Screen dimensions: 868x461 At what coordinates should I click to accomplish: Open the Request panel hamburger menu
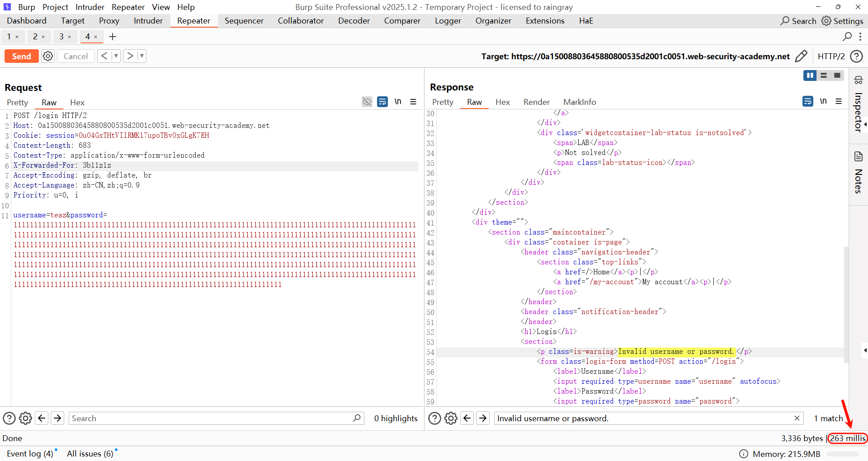click(x=413, y=102)
